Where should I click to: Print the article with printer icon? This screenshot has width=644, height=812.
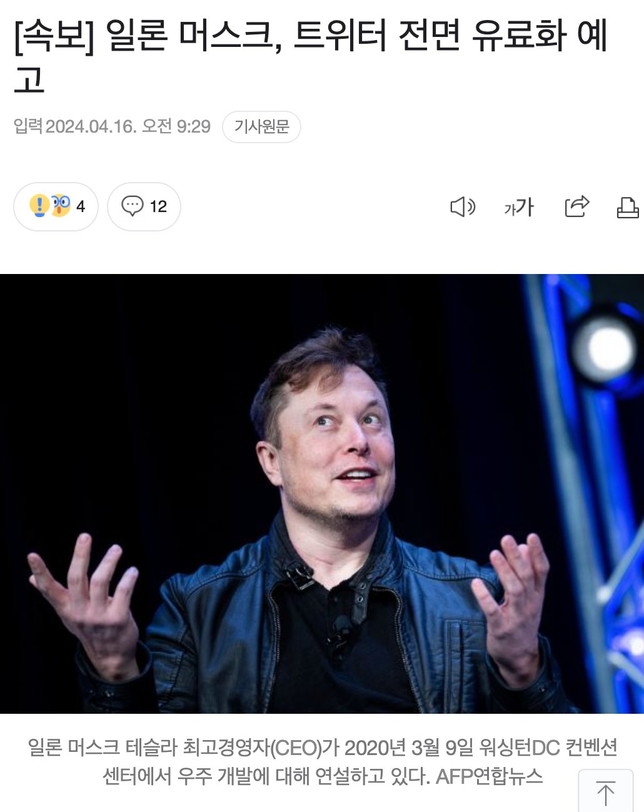point(628,207)
